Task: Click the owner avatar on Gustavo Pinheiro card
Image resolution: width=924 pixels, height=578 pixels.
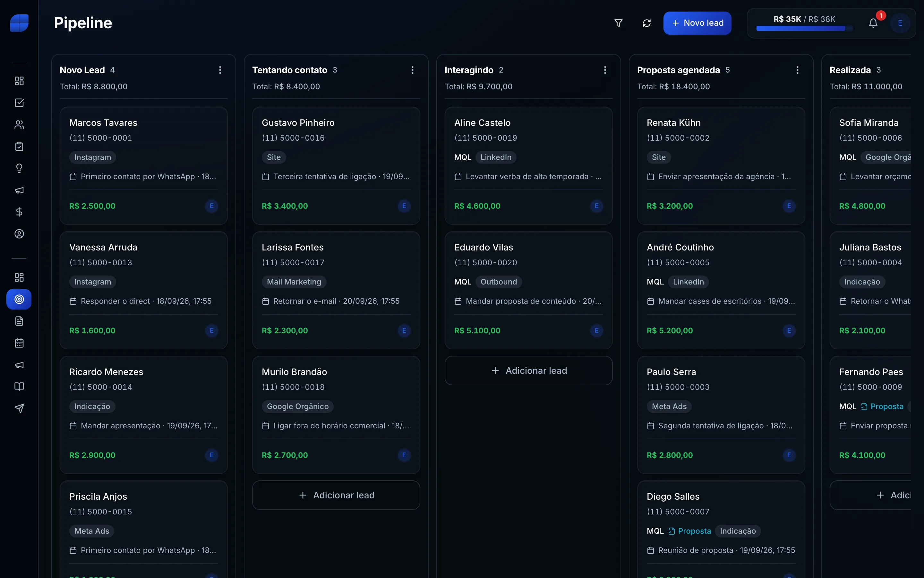Action: click(x=404, y=206)
